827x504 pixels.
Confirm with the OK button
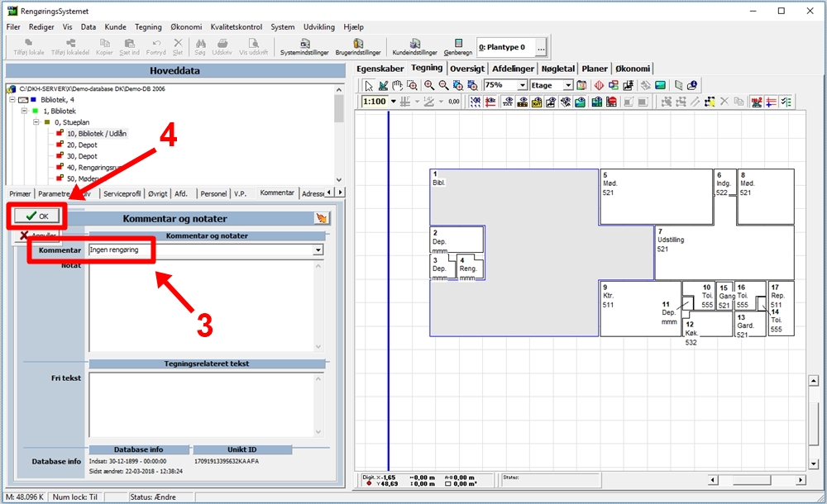[37, 216]
